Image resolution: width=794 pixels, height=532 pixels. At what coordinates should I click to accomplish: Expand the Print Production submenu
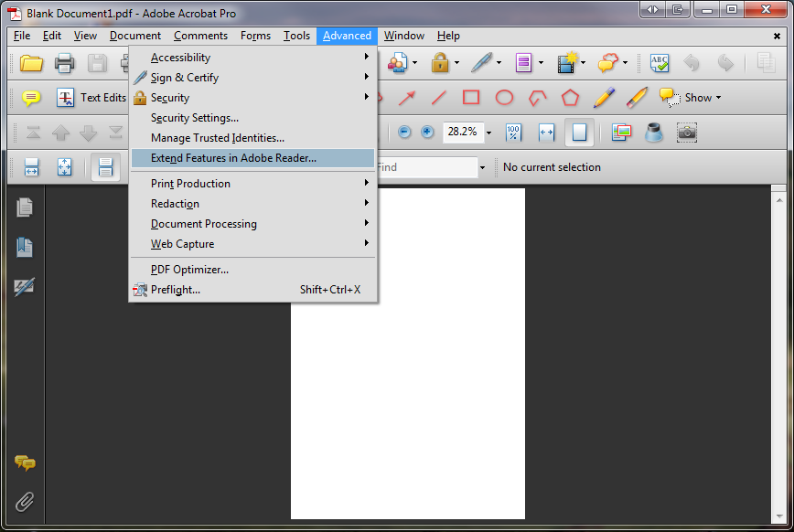point(252,183)
